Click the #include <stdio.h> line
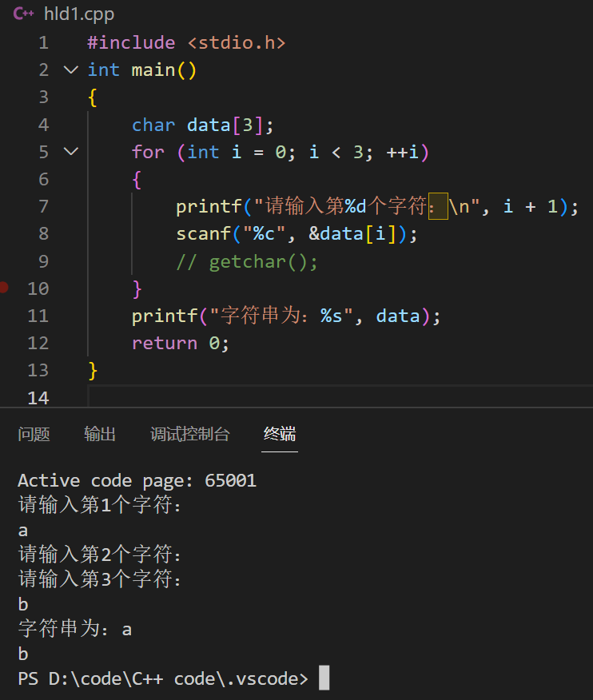This screenshot has width=593, height=700. (186, 43)
